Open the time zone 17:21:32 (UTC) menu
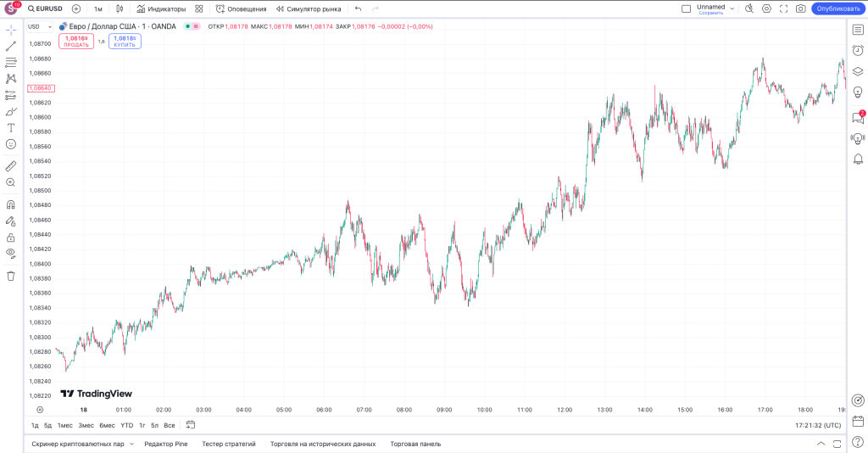 click(818, 425)
